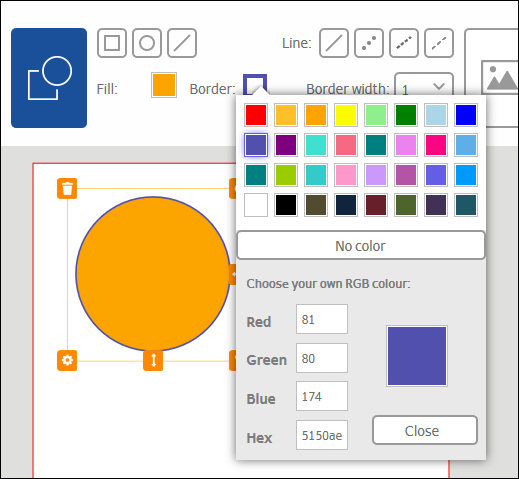Pick the hot pink palette color

[x=436, y=145]
